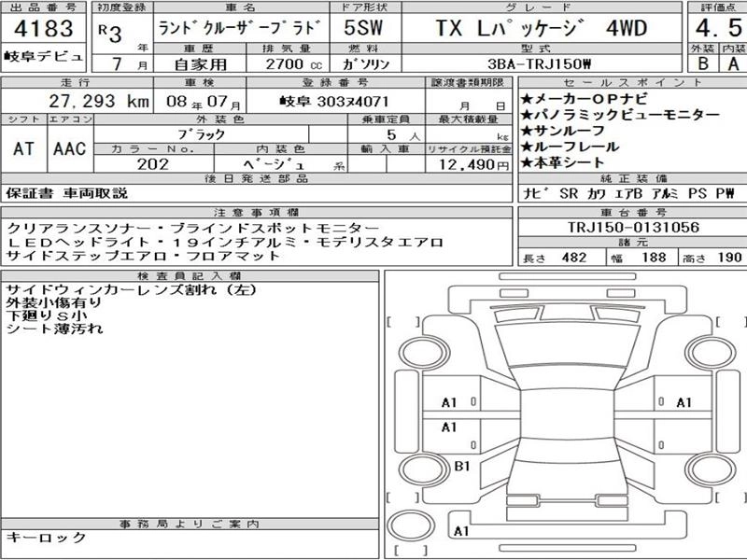Click inspector note サイドウィンカーレンズ割れ(左)

[x=132, y=289]
